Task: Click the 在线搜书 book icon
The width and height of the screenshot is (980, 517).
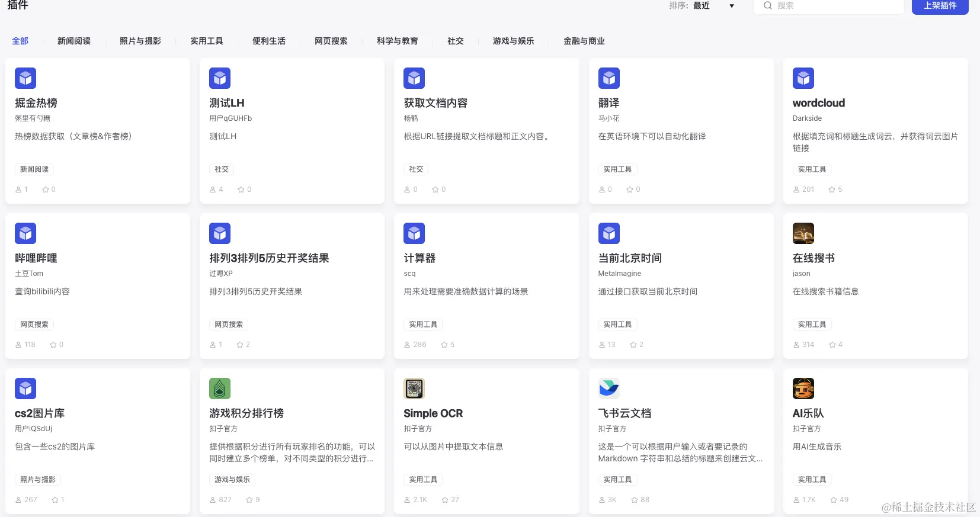Action: coord(803,233)
